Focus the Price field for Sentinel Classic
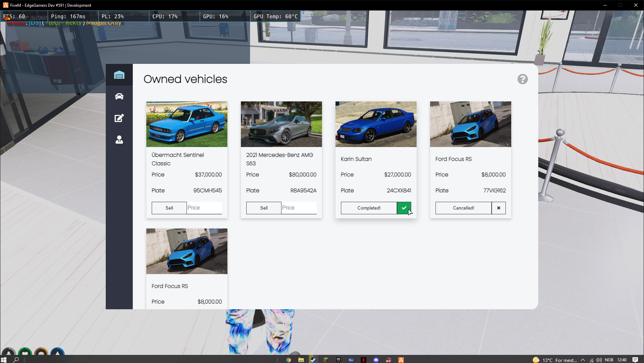 pyautogui.click(x=204, y=208)
